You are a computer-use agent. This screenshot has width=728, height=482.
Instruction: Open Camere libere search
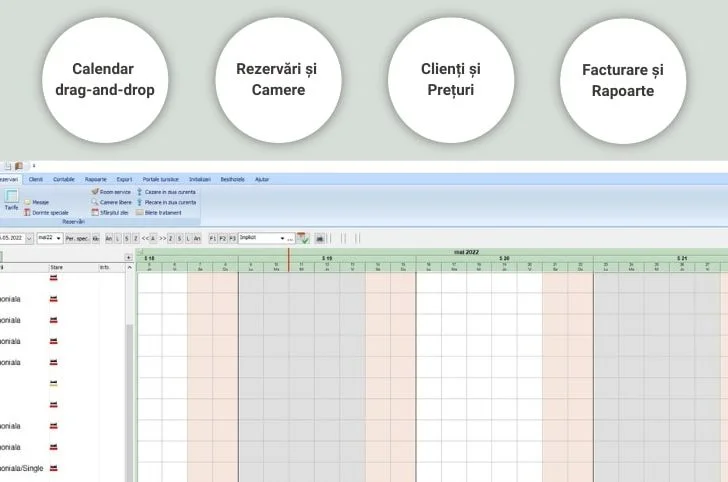tap(110, 202)
